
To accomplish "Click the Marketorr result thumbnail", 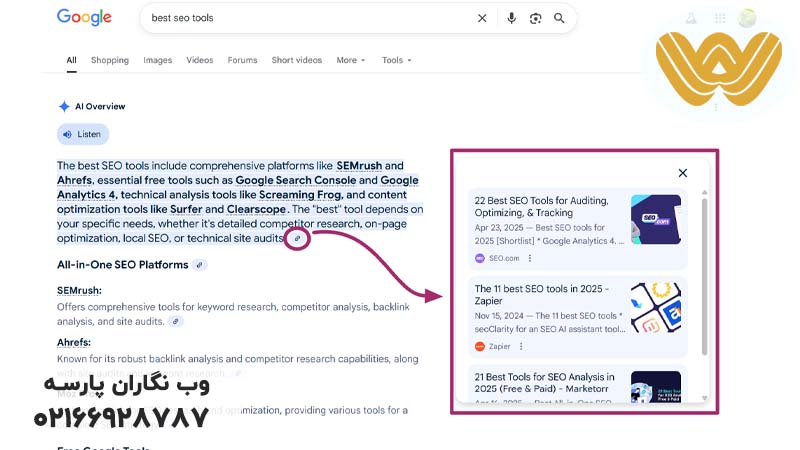I will coord(656,387).
